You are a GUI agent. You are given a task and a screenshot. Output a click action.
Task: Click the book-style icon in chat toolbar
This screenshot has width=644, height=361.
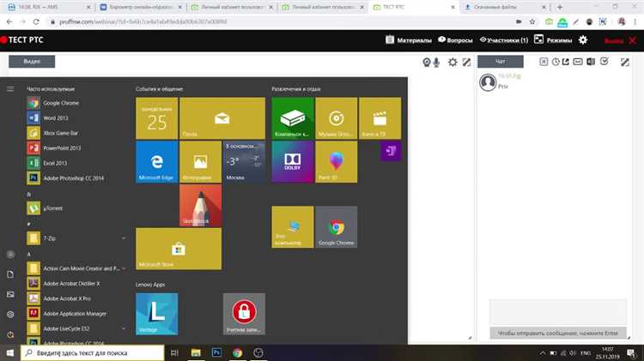coord(591,62)
